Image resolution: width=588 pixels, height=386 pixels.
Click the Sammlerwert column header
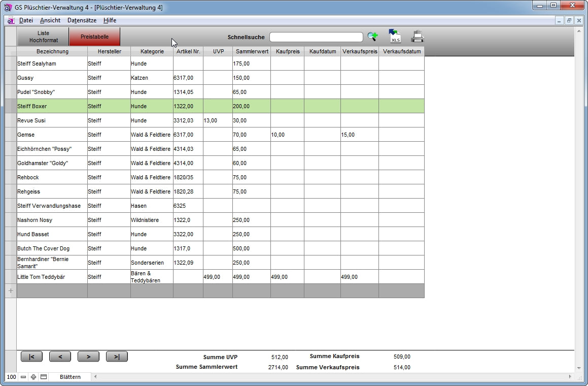252,51
